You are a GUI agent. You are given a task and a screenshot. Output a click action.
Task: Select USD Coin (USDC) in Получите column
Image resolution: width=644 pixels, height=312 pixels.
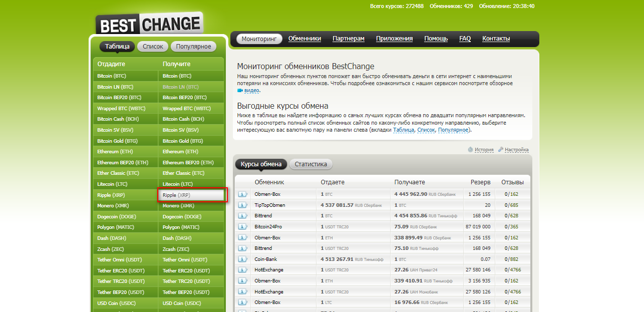191,303
